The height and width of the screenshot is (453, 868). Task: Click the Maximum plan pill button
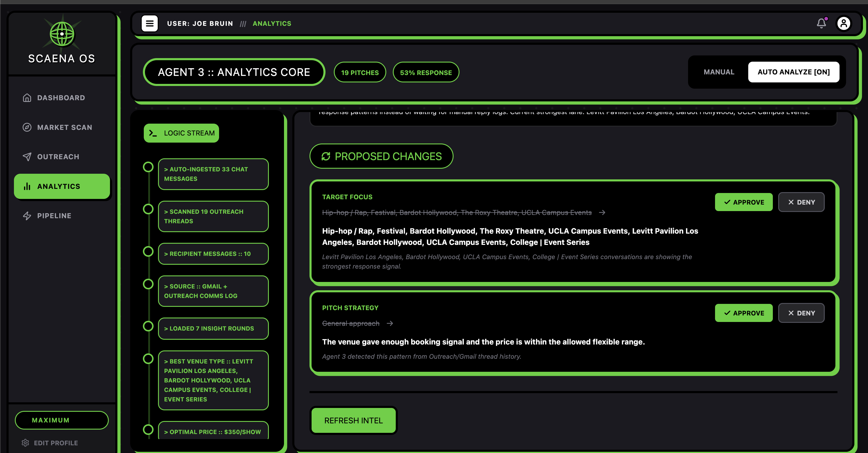(62, 420)
